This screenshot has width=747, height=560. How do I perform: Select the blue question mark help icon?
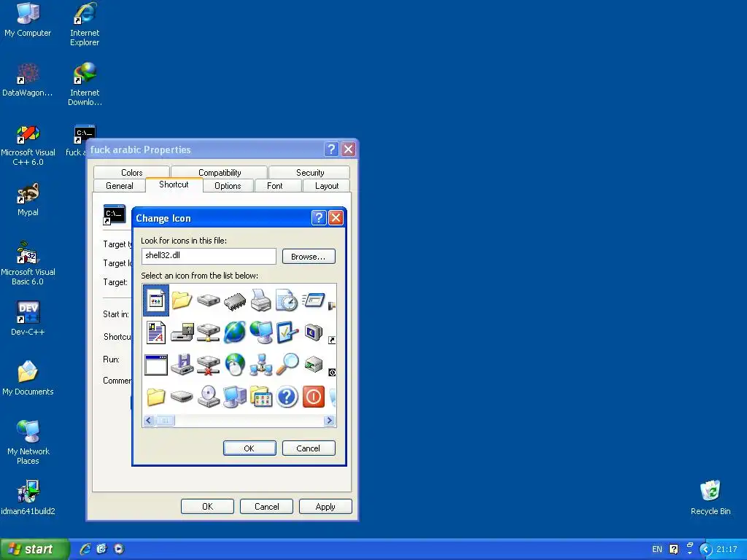(287, 397)
